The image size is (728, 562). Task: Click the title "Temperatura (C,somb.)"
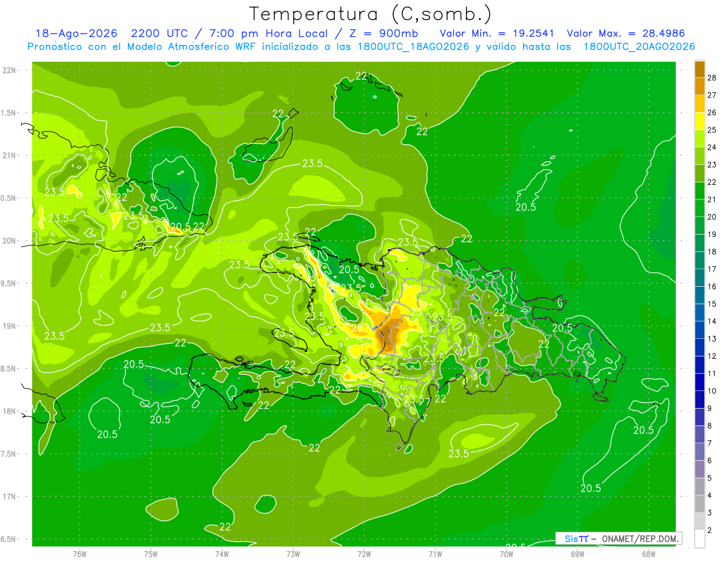[371, 14]
